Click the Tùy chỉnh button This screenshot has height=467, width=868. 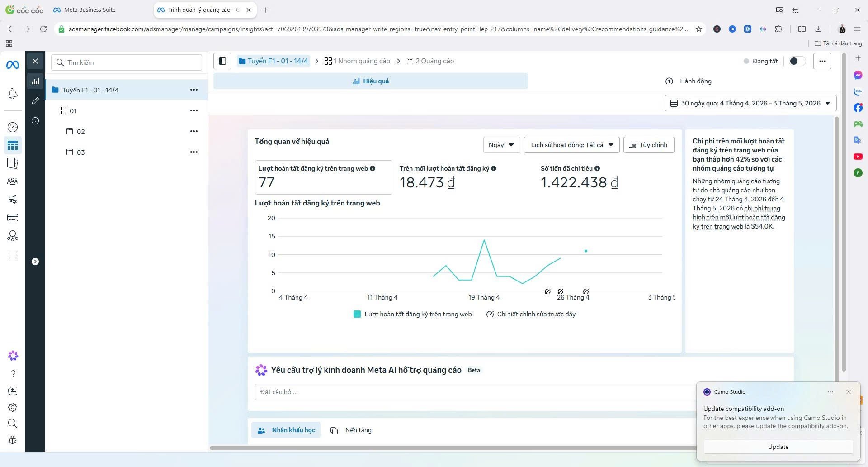(648, 145)
